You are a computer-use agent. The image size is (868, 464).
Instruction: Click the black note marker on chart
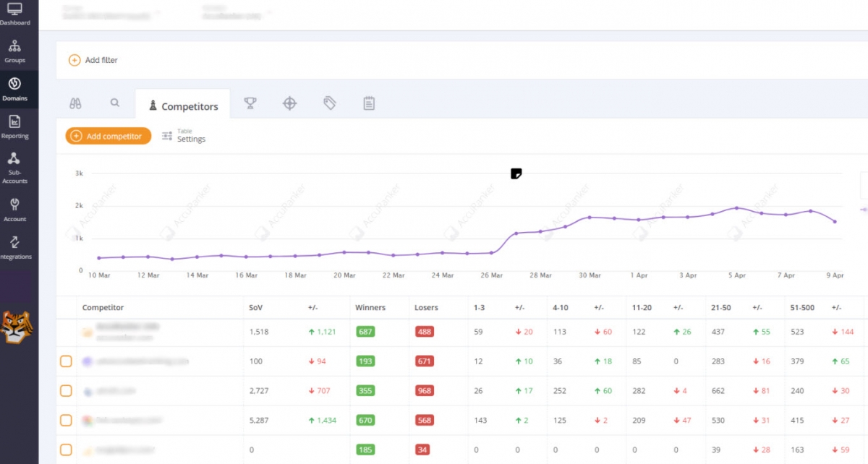516,173
